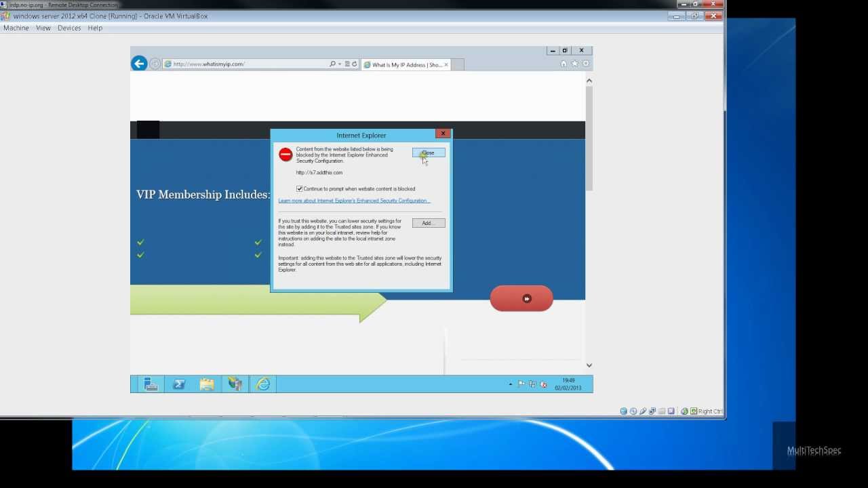Close the 'What Is My IP Address' tab
The image size is (868, 488).
pos(446,64)
